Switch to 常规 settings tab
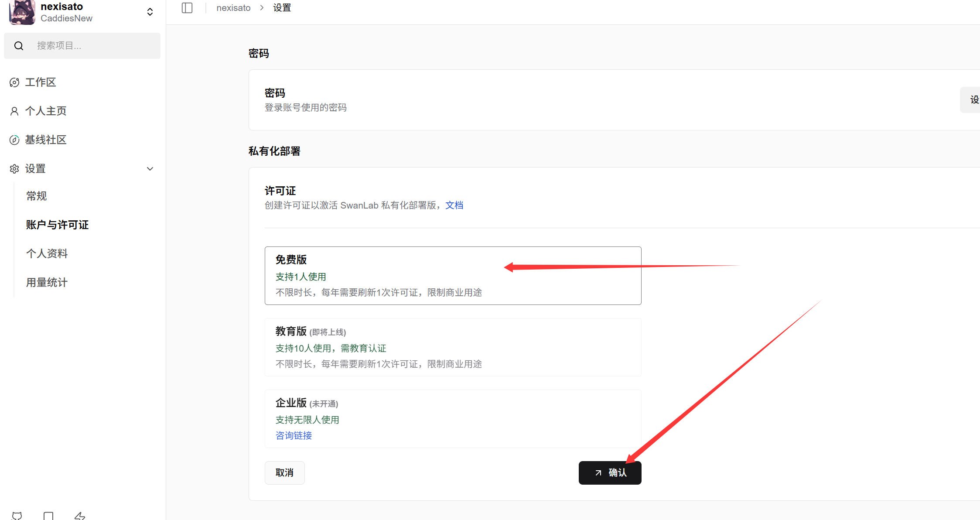Viewport: 980px width, 520px height. pyautogui.click(x=37, y=196)
